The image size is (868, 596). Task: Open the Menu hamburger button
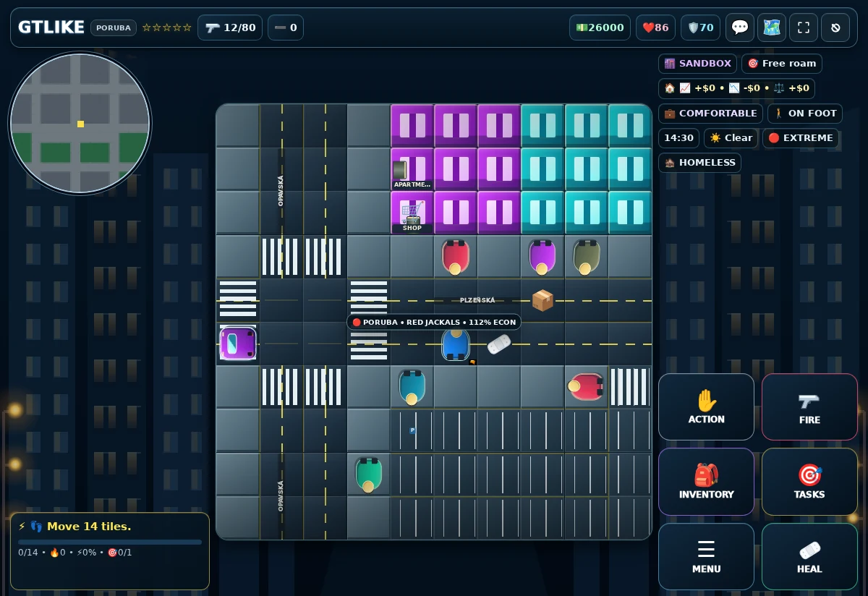click(706, 556)
